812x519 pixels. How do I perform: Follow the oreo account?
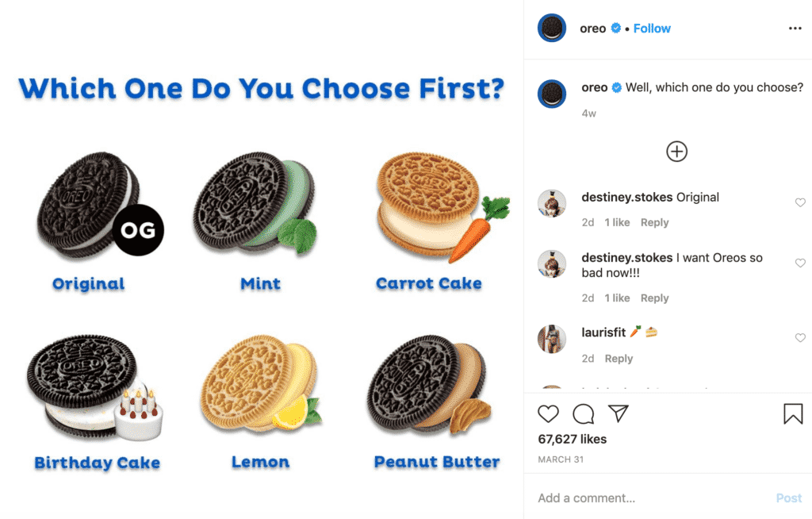[652, 29]
